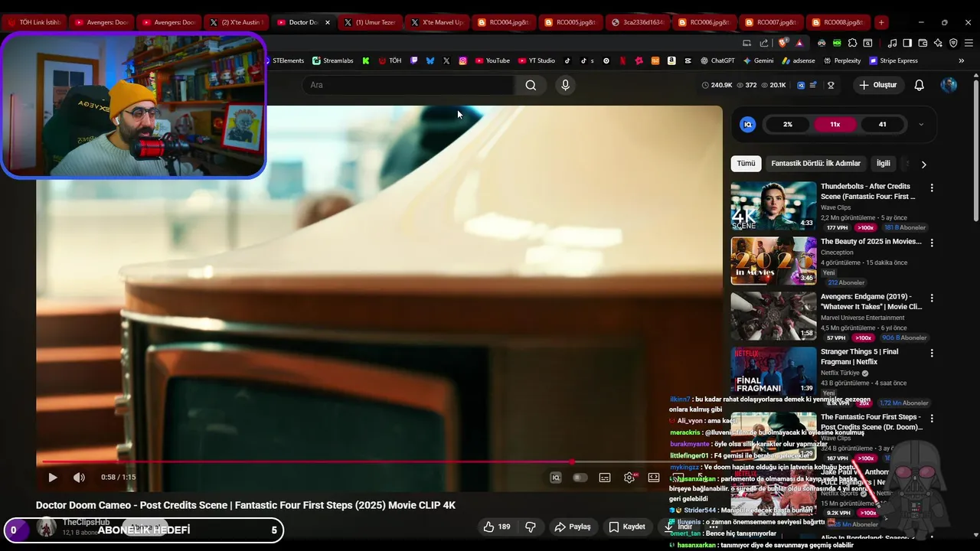Open the Gemini bookmark
The height and width of the screenshot is (551, 980).
coord(758,60)
